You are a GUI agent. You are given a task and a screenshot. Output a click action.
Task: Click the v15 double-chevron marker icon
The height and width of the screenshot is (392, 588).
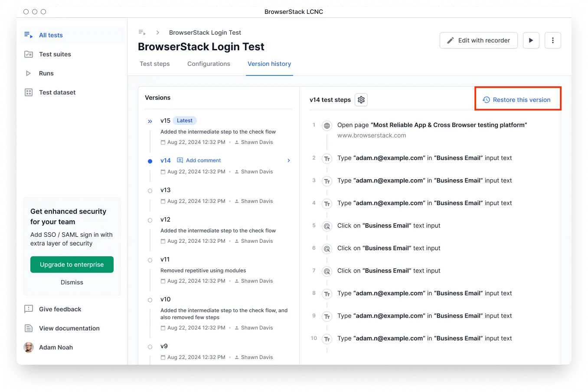(150, 121)
